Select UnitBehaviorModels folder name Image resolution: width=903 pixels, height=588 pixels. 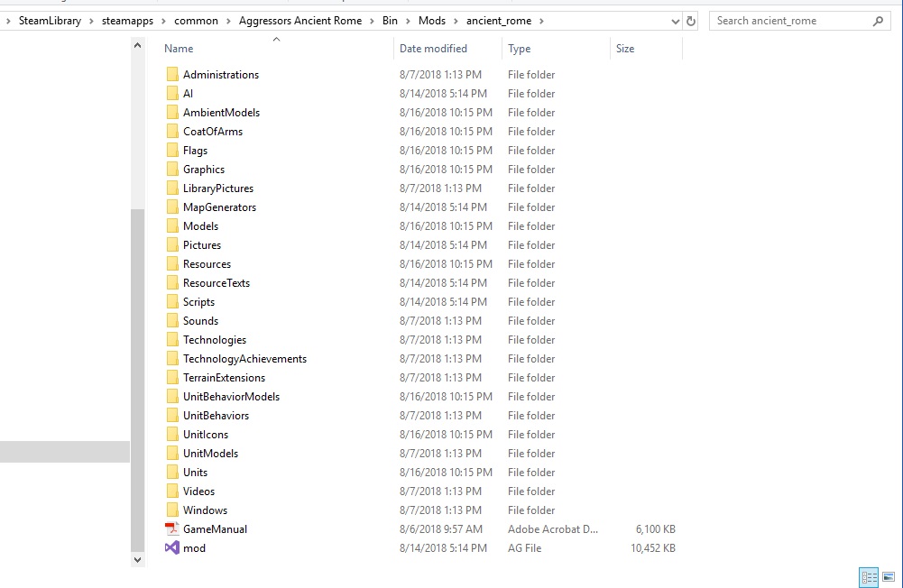coord(231,397)
